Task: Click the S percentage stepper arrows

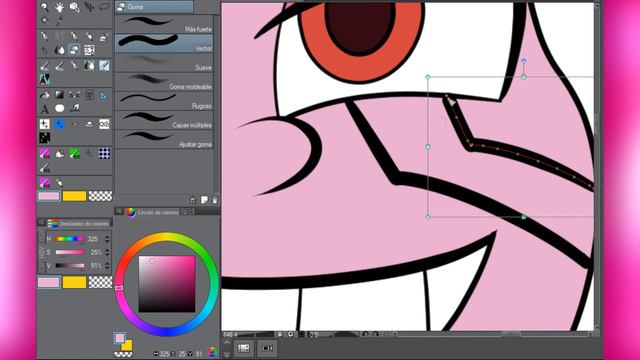Action: coord(107,253)
